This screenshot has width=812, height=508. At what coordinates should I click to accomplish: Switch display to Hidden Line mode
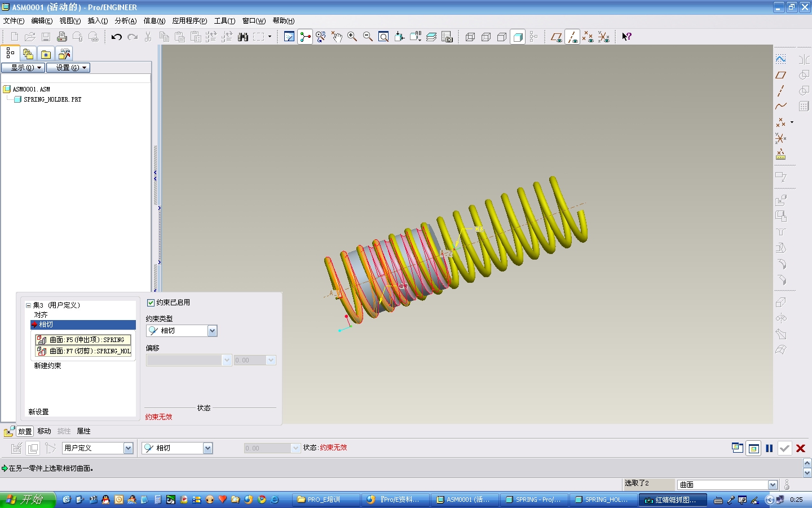click(486, 37)
